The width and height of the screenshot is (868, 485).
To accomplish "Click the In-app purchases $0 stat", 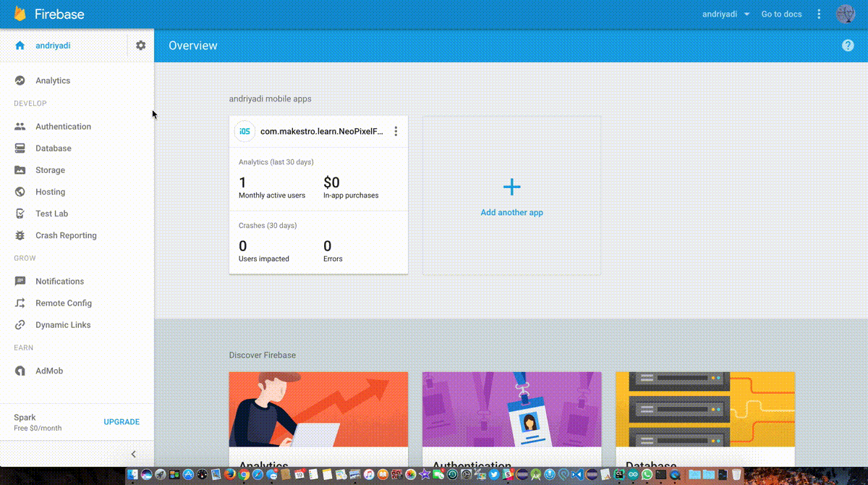I will click(351, 187).
